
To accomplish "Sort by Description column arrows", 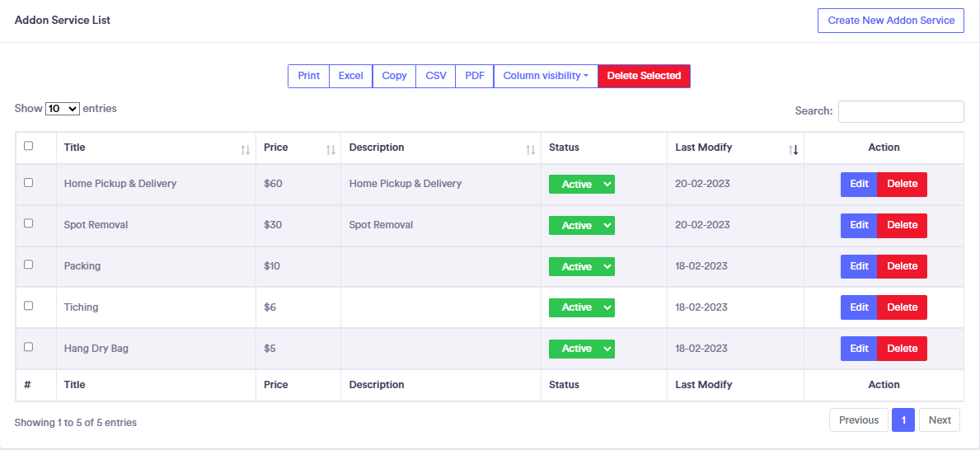I will (531, 149).
